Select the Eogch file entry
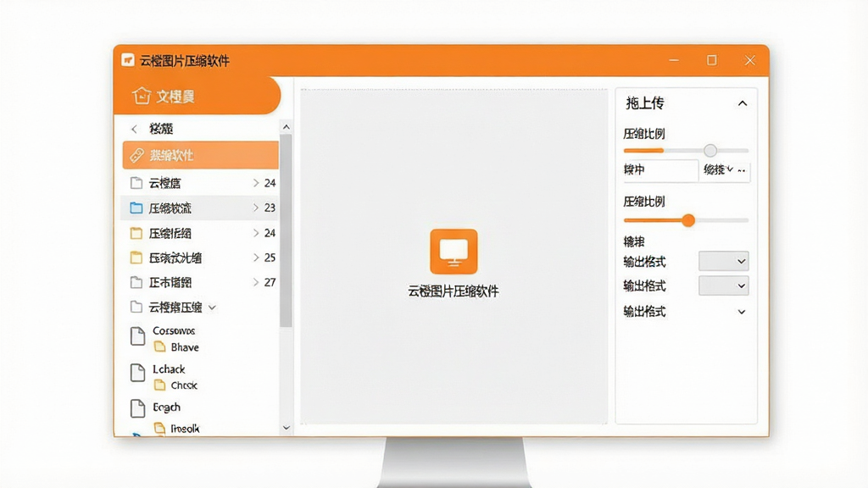868x488 pixels. click(167, 408)
